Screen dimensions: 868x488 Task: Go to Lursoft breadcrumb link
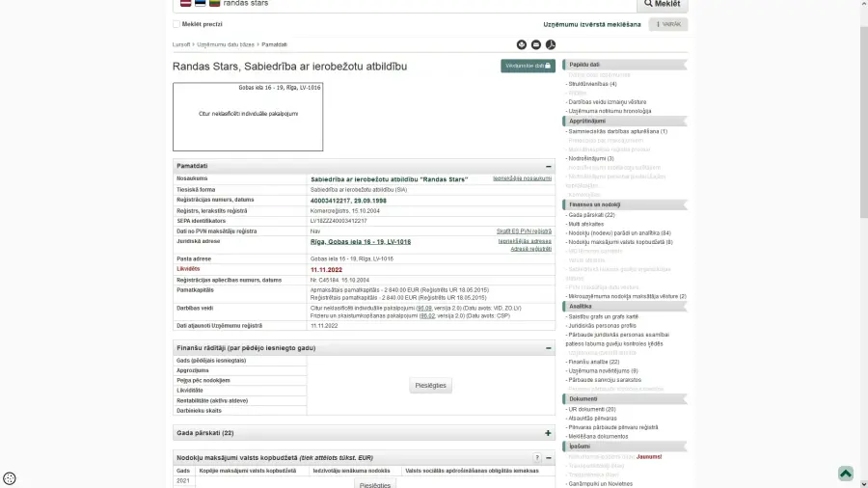(181, 44)
